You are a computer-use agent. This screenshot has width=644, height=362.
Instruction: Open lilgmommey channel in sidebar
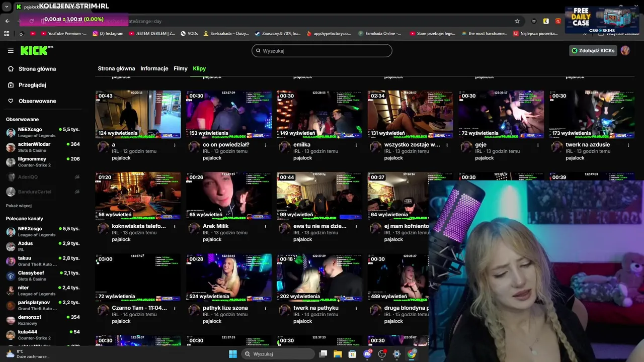(43, 162)
